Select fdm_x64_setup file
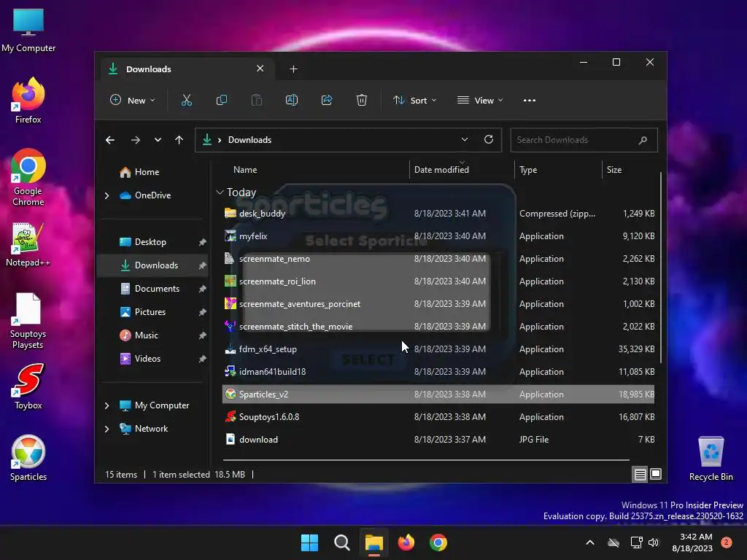Screen dimensions: 747x560 438,349
